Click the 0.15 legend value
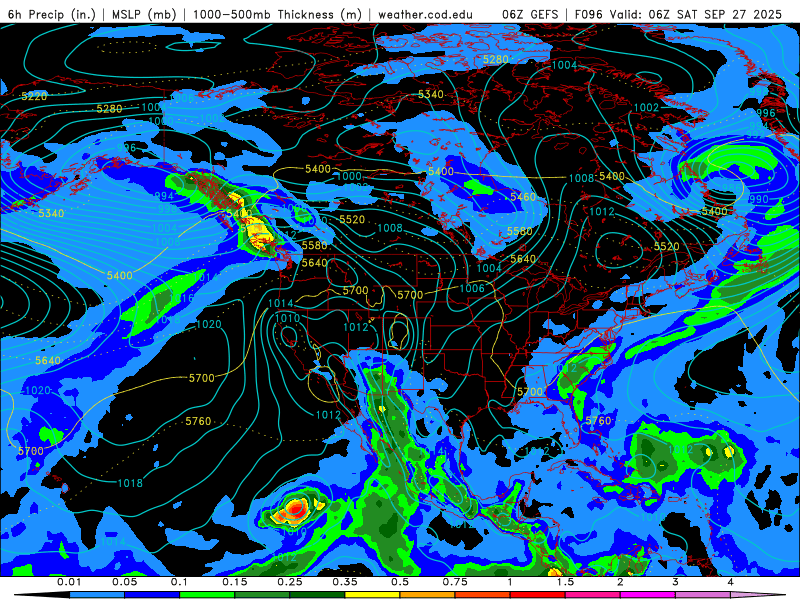Screen dimensions: 800x600 235,582
